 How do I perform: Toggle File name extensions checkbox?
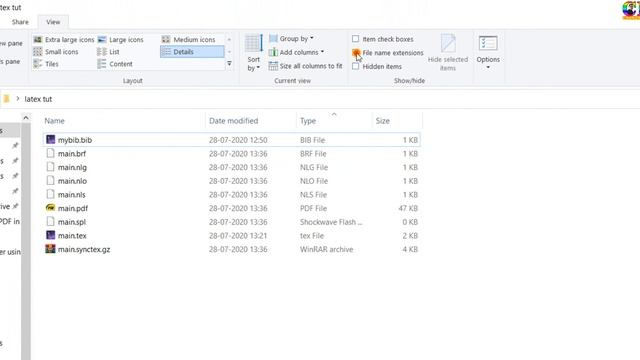(356, 53)
